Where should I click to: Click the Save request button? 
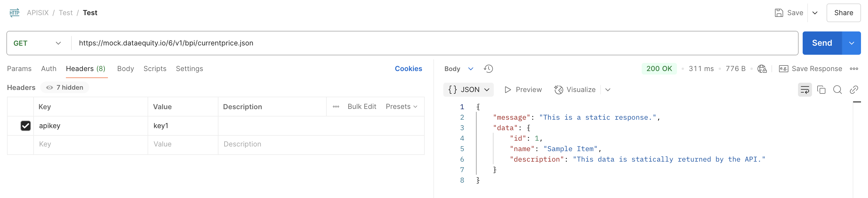(789, 13)
